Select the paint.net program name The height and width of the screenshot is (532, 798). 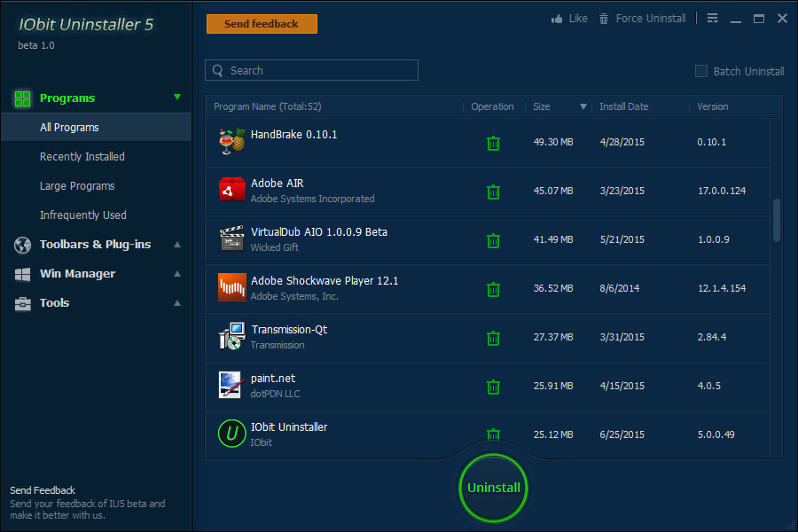click(273, 379)
